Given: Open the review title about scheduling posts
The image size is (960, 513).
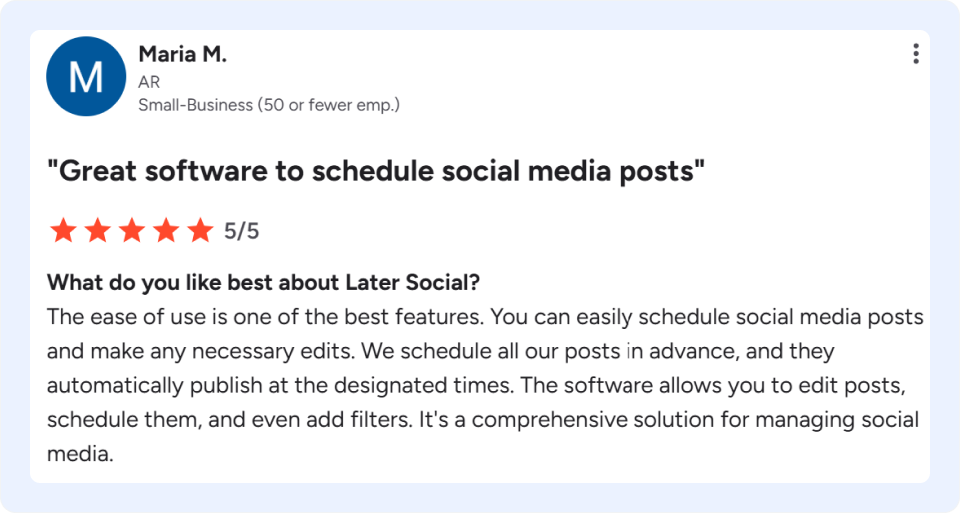Looking at the screenshot, I should [x=376, y=171].
